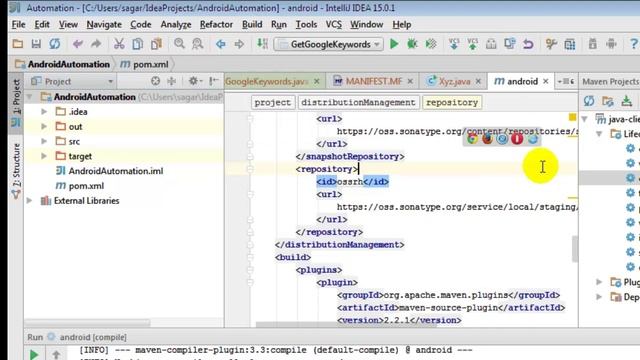Click the VCS Commit Changes icon
The height and width of the screenshot is (360, 640).
coord(473,44)
